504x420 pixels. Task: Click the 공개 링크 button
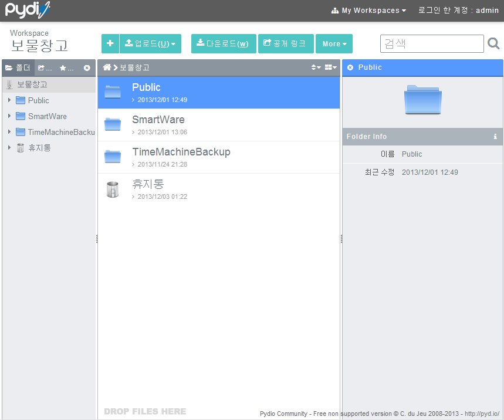(285, 44)
